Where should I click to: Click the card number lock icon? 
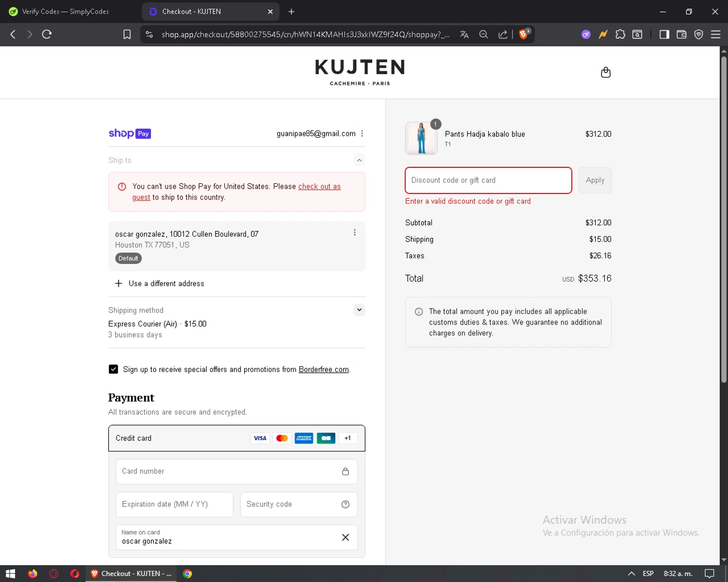pos(346,471)
